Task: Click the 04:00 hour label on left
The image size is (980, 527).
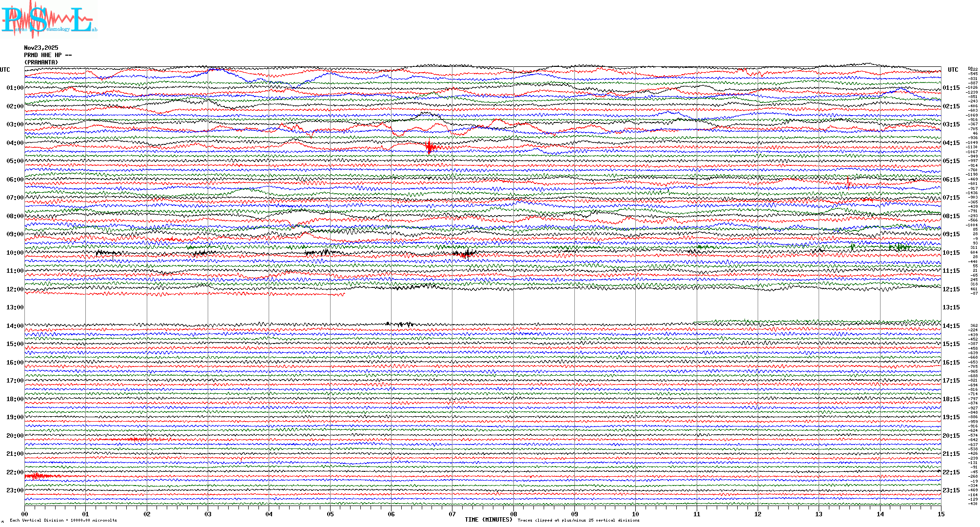Action: 15,143
